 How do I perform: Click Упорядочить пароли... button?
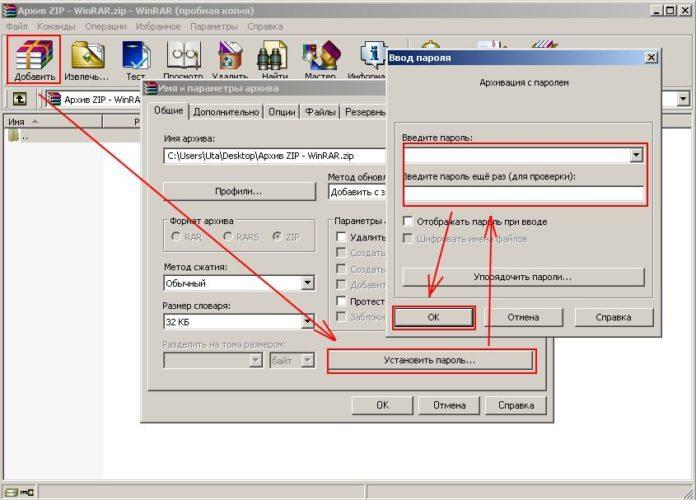[x=523, y=277]
